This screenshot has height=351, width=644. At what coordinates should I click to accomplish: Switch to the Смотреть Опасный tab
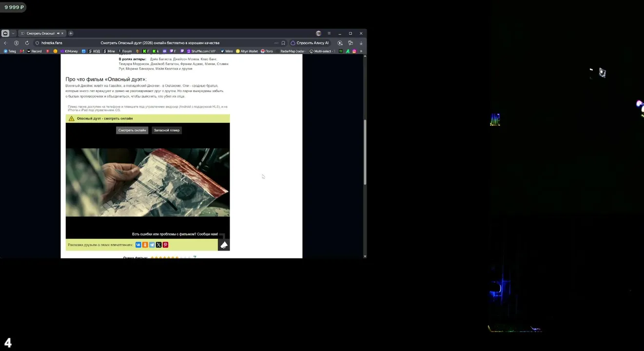[x=42, y=33]
